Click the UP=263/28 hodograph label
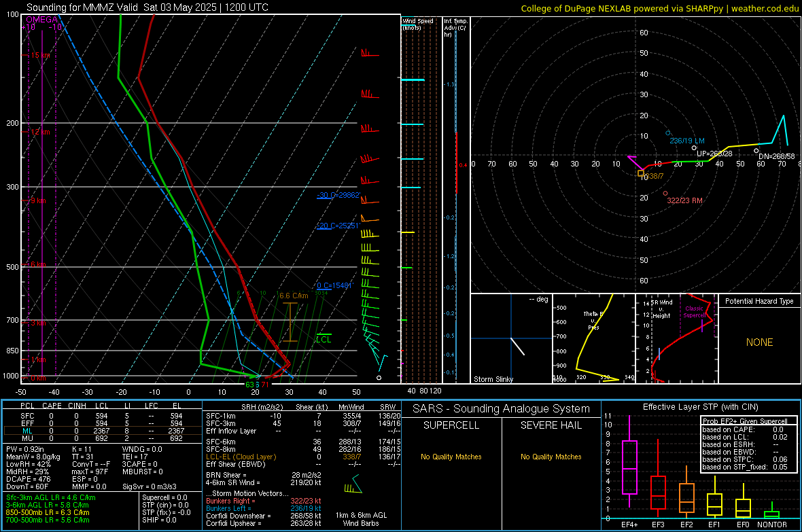The image size is (802, 532). coord(714,154)
